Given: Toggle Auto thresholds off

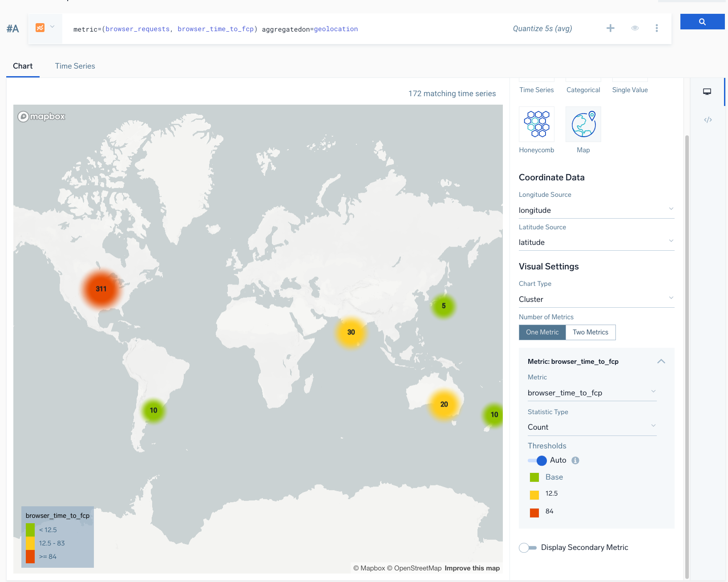Looking at the screenshot, I should [x=537, y=460].
